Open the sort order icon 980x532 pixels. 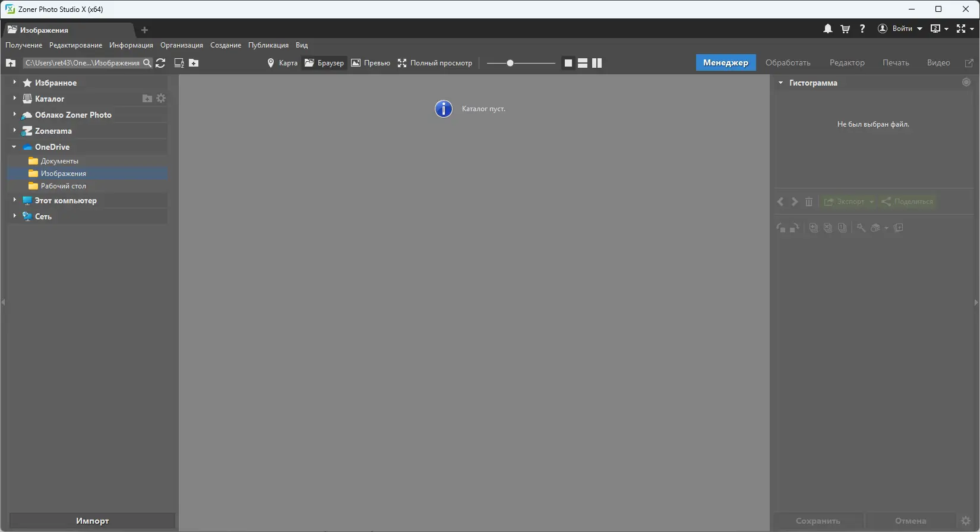tap(179, 63)
